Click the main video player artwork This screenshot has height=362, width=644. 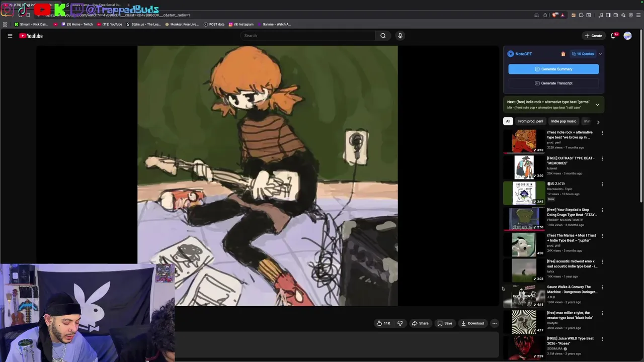point(268,176)
